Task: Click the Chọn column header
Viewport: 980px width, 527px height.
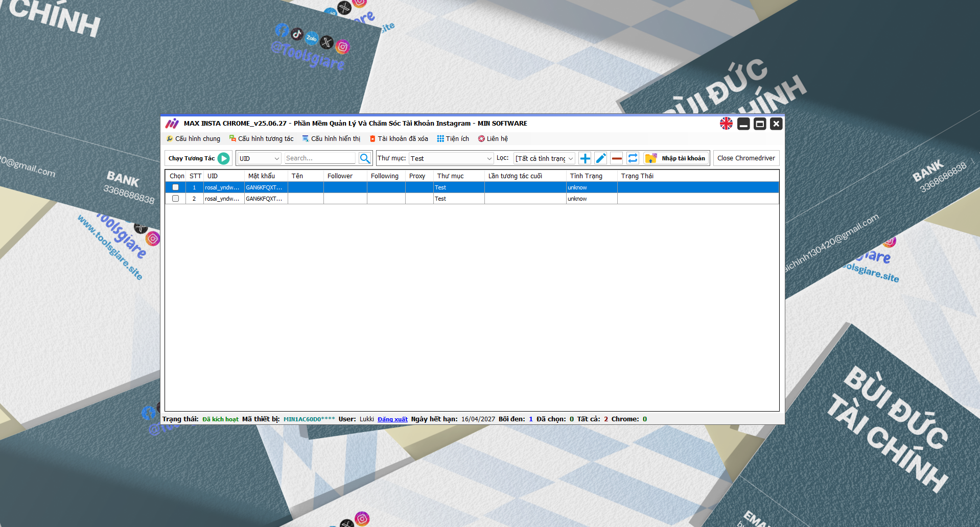Action: 177,176
